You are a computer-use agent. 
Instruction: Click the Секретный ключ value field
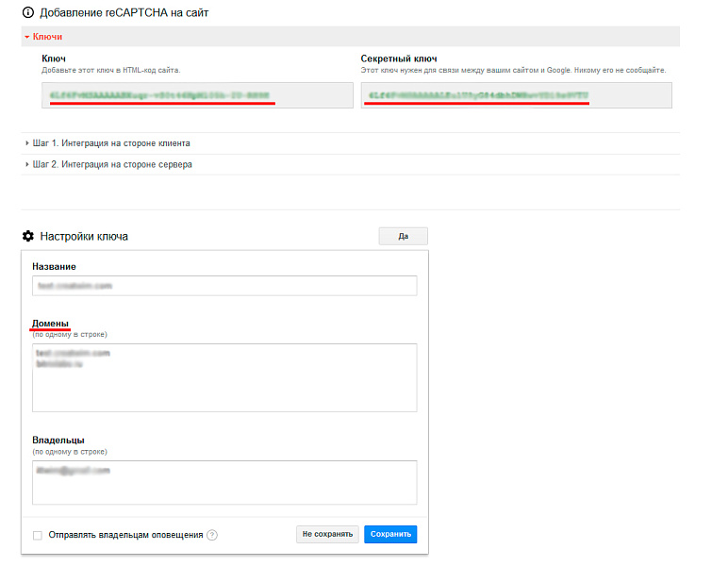pos(516,95)
